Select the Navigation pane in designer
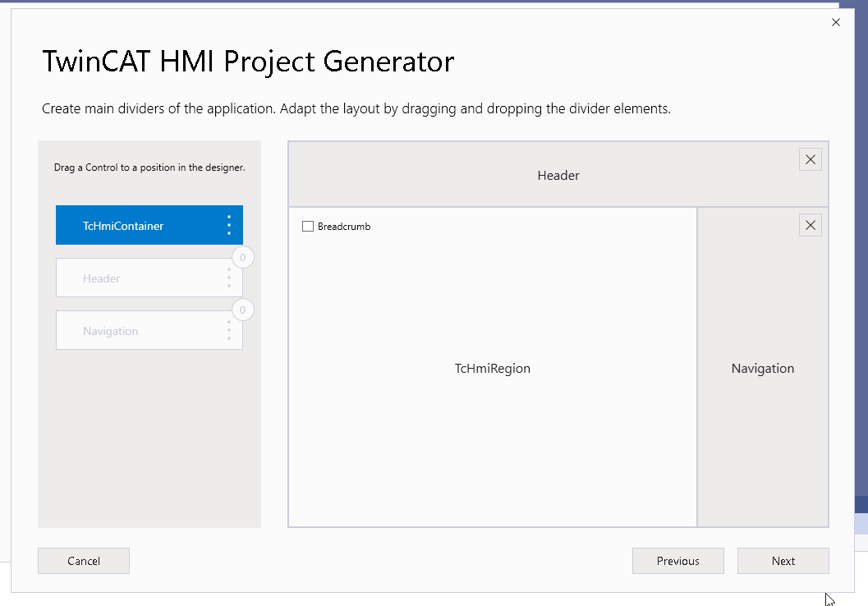Screen dimensions: 868x606 [763, 368]
